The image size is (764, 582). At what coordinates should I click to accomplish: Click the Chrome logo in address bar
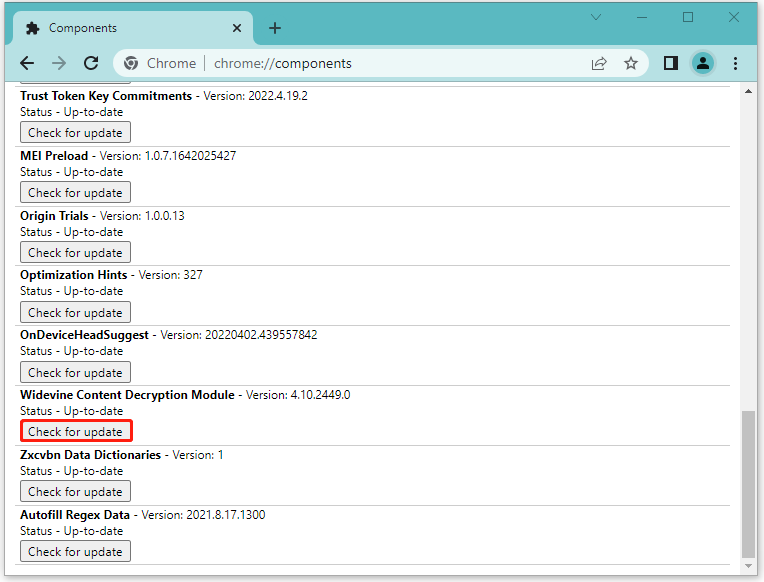pyautogui.click(x=131, y=63)
